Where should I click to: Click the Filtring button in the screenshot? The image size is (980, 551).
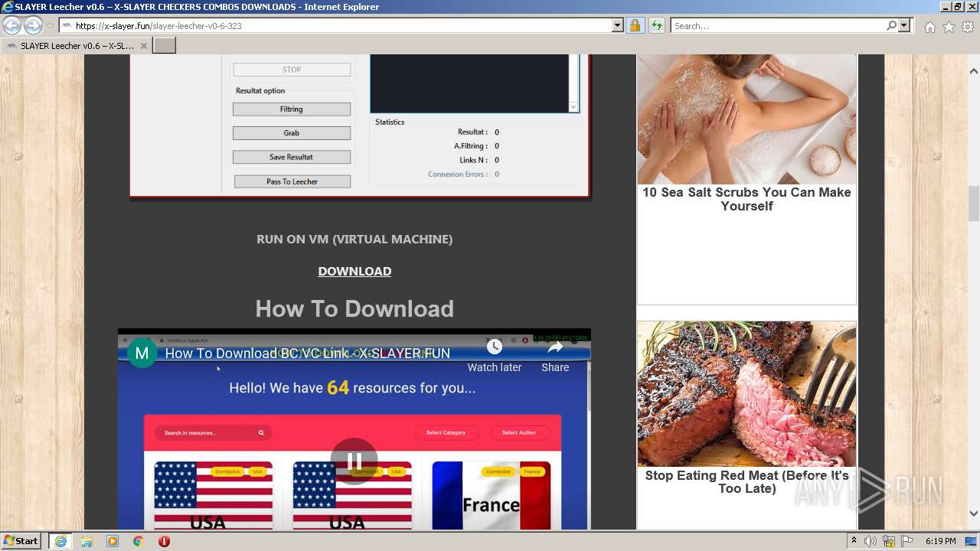pos(292,109)
